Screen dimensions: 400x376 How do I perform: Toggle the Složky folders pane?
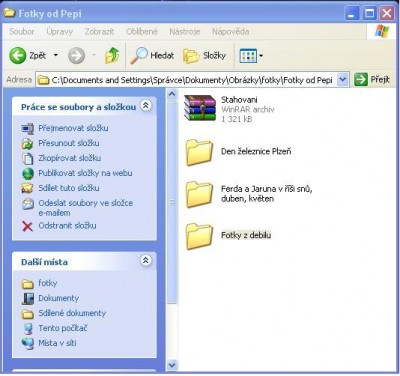pos(205,56)
